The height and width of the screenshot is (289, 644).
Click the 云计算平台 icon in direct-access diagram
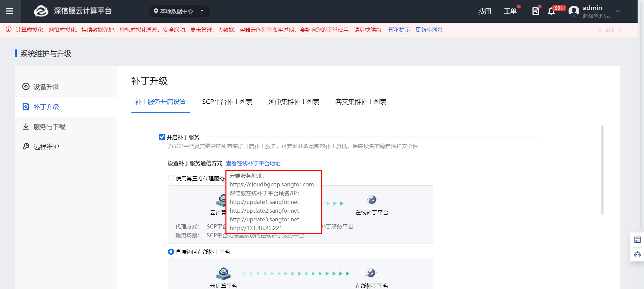pyautogui.click(x=223, y=274)
